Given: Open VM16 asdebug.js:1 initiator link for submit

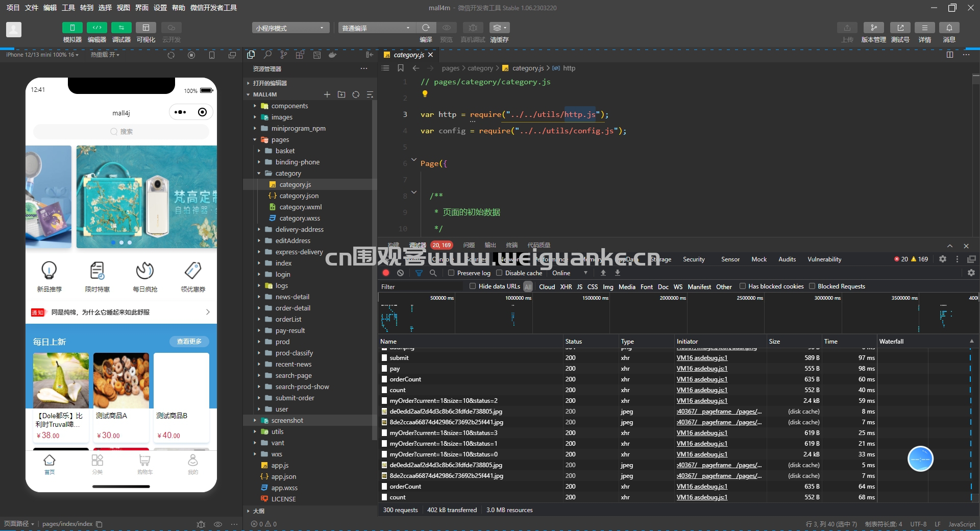Looking at the screenshot, I should click(702, 358).
